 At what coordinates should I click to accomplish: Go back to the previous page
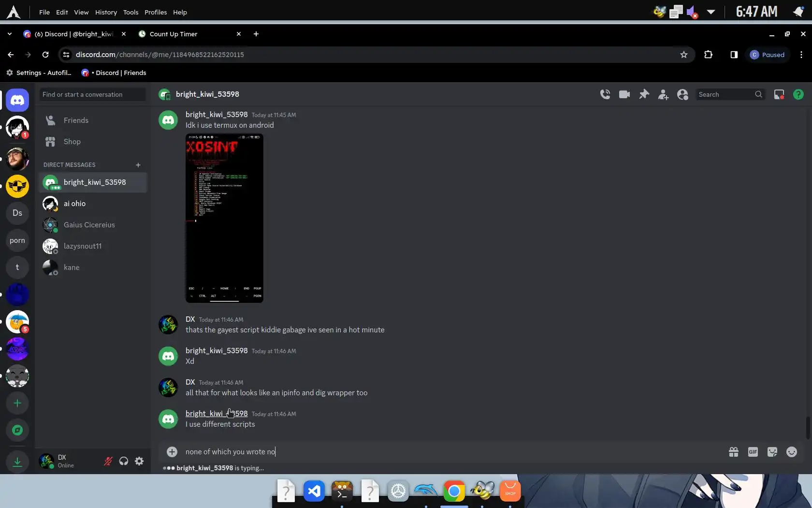pos(11,55)
